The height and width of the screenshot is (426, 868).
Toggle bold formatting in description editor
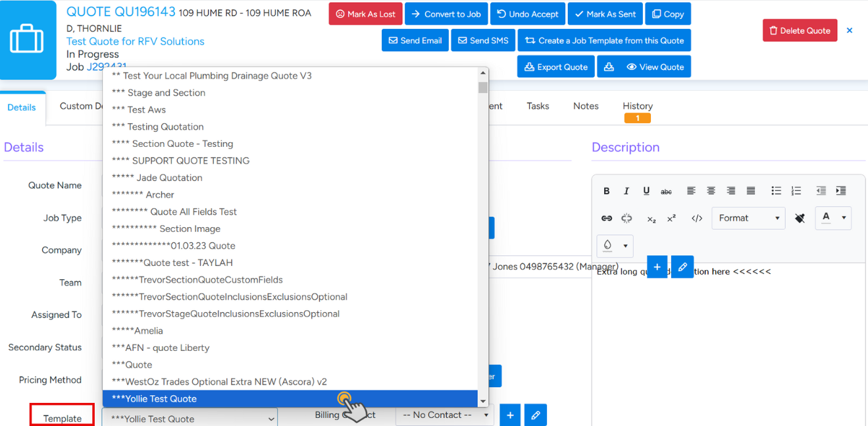point(606,191)
